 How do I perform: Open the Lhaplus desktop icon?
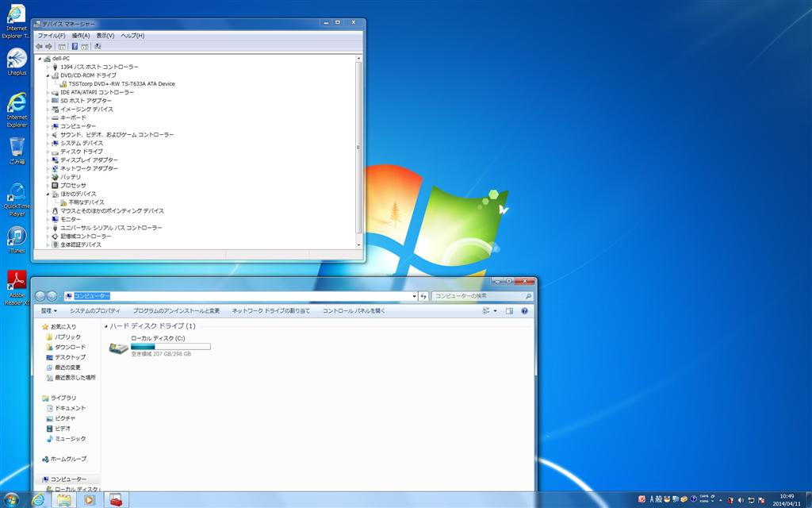tap(17, 62)
